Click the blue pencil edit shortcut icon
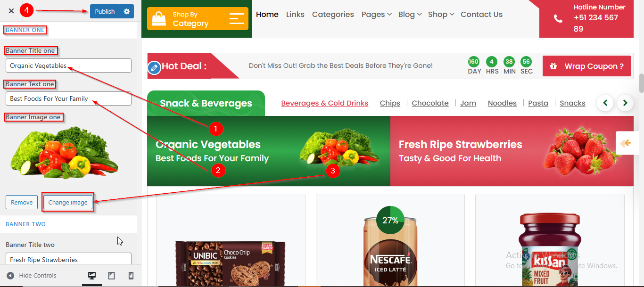This screenshot has width=644, height=287. click(154, 68)
